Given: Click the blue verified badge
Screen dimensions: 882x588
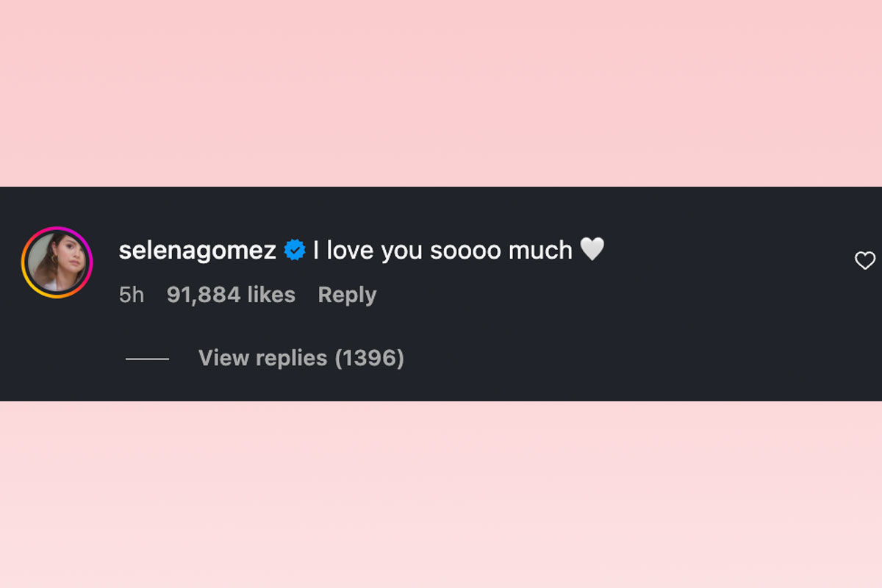Looking at the screenshot, I should point(295,251).
